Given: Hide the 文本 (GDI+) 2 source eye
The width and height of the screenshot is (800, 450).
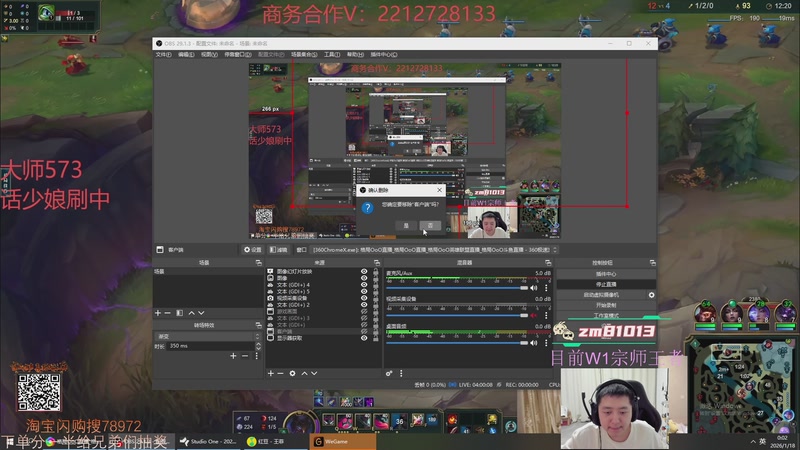Looking at the screenshot, I should [x=364, y=305].
